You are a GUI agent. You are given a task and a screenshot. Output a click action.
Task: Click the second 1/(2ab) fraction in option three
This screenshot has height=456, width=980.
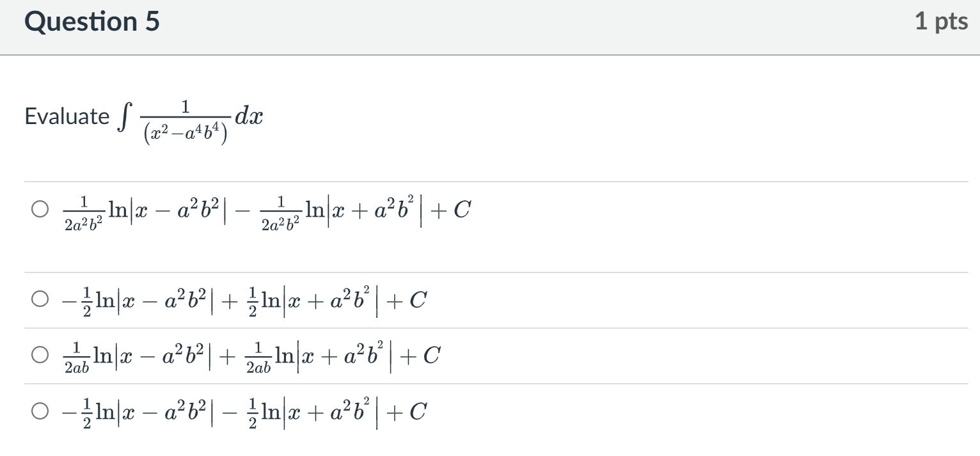(258, 356)
